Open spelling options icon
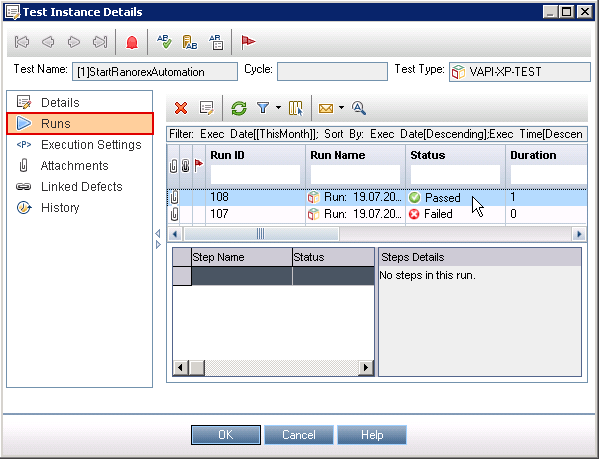The width and height of the screenshot is (599, 459). coord(216,42)
